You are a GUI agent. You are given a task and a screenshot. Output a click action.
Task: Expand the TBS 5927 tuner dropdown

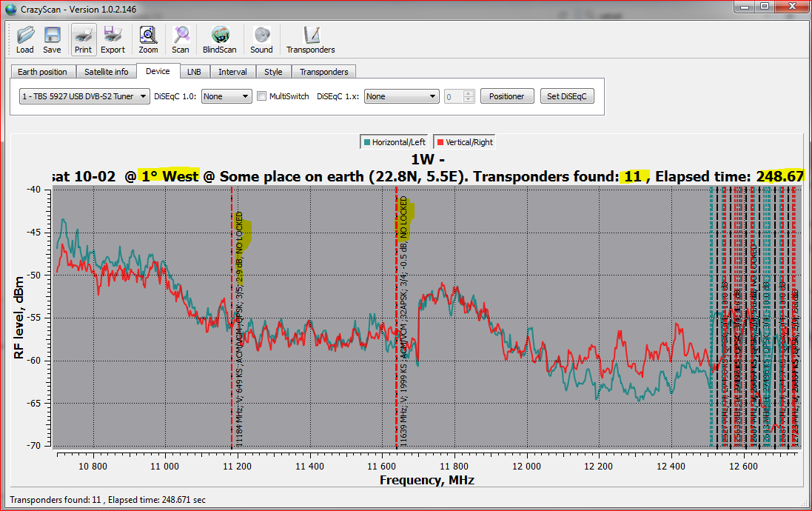(x=84, y=96)
